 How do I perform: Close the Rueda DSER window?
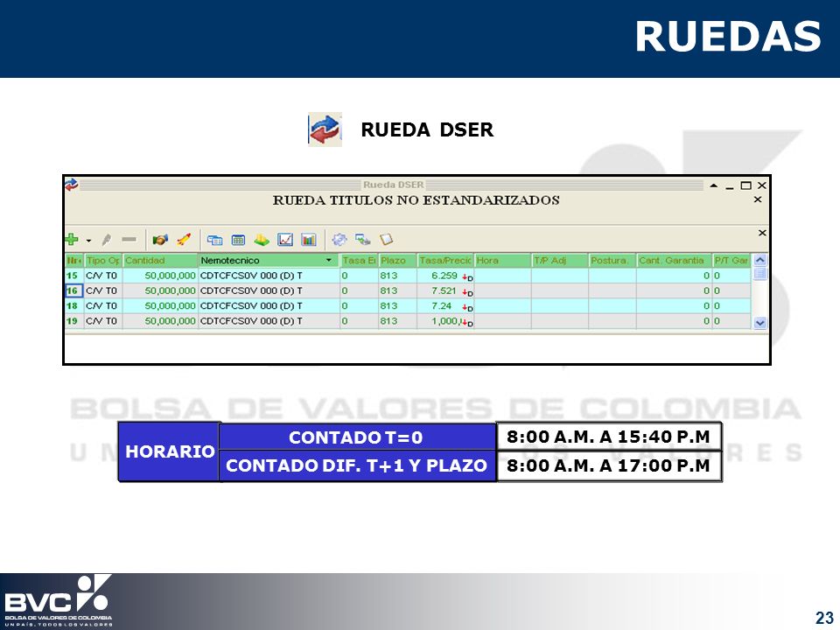point(762,185)
